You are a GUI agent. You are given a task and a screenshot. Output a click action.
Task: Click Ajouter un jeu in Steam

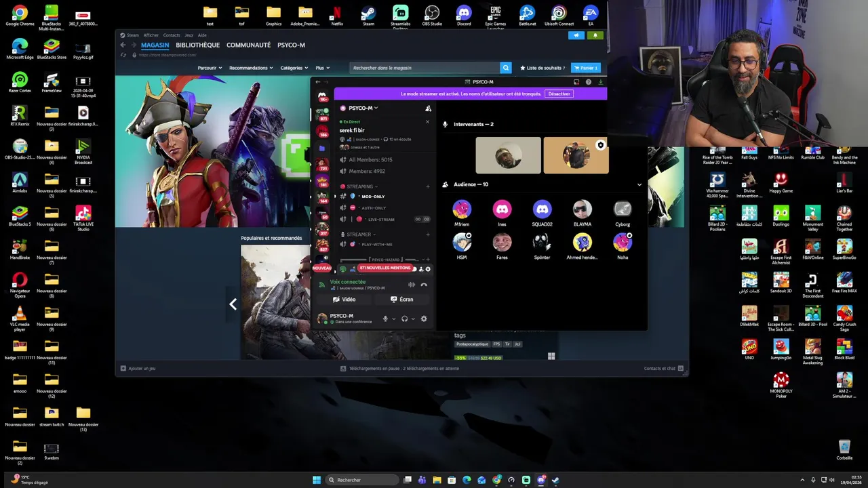pyautogui.click(x=138, y=369)
